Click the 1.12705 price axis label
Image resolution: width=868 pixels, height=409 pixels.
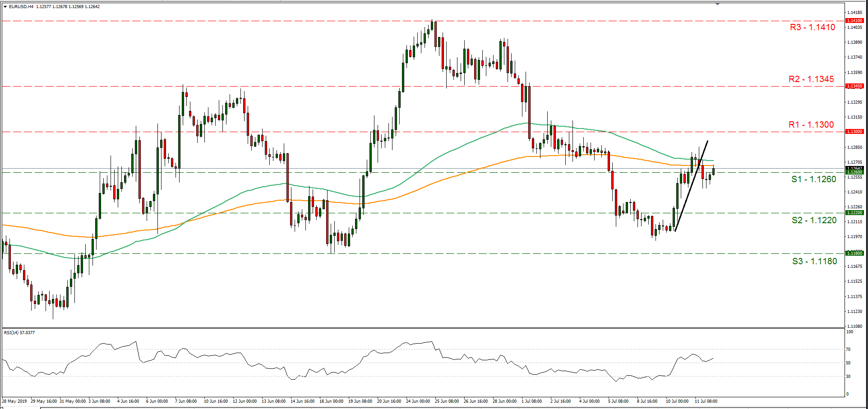pyautogui.click(x=855, y=162)
